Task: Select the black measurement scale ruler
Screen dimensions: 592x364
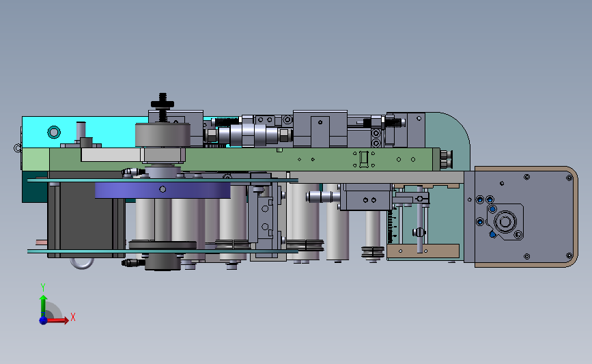Action: click(x=391, y=225)
